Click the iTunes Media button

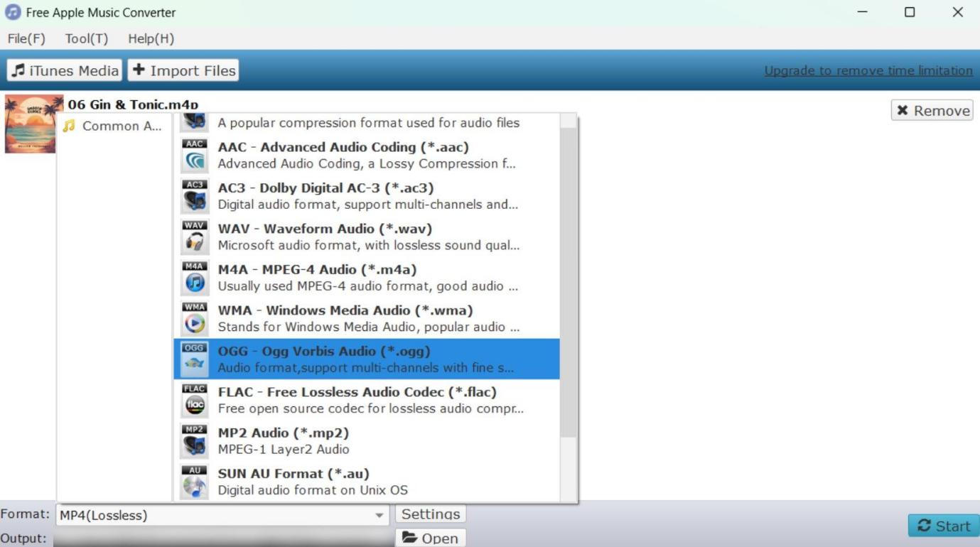(65, 70)
